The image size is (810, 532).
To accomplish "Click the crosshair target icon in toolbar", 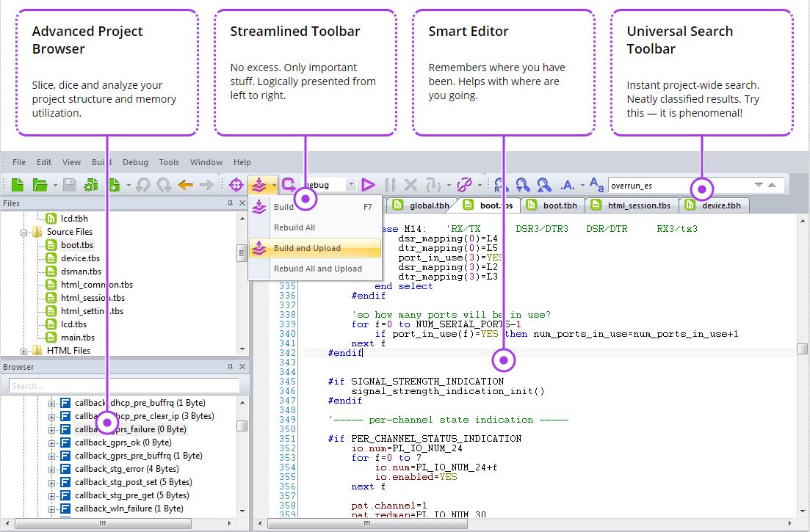I will click(x=236, y=185).
